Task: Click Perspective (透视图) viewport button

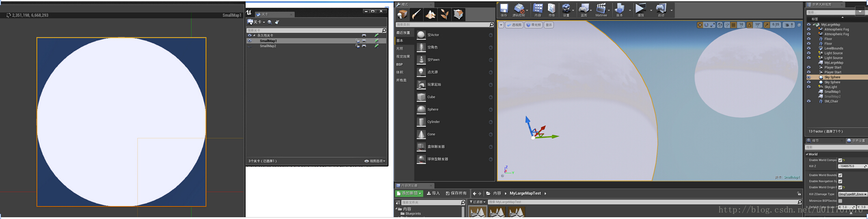Action: point(514,25)
